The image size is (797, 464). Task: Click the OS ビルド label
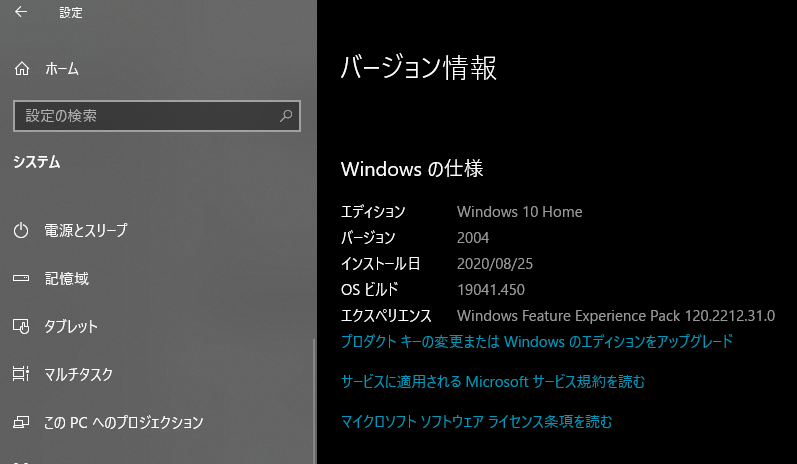point(370,289)
